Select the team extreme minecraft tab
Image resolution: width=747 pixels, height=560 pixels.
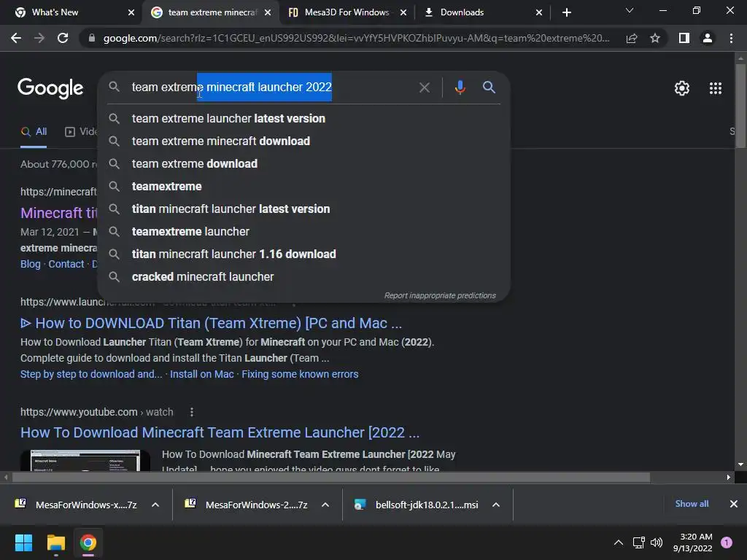point(212,12)
